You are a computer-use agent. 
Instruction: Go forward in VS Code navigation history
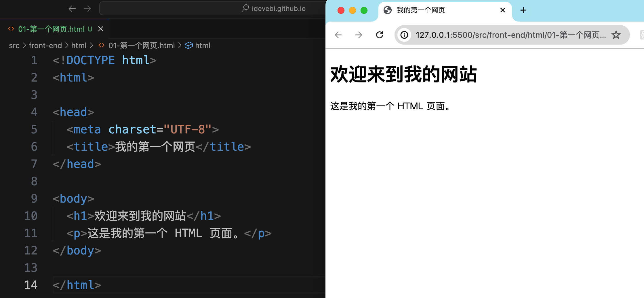coord(87,9)
